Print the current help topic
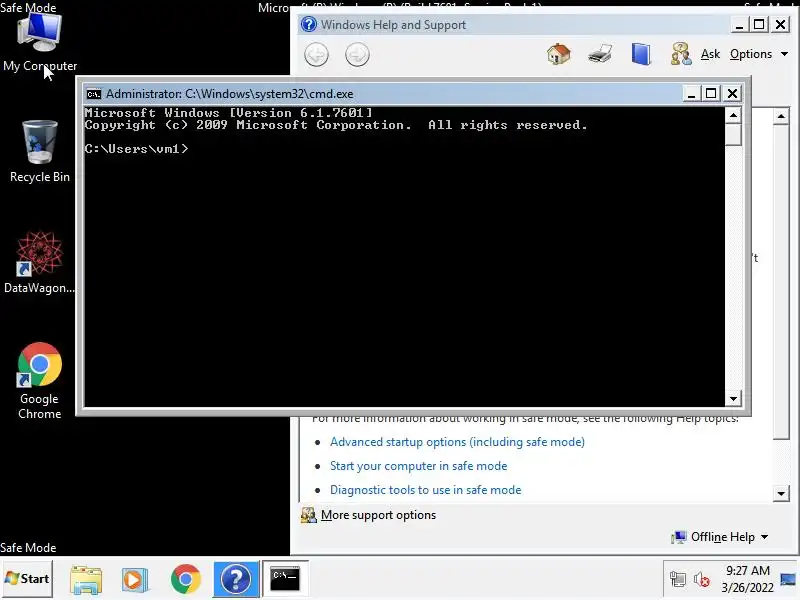Screen dimensions: 800x600 599,54
